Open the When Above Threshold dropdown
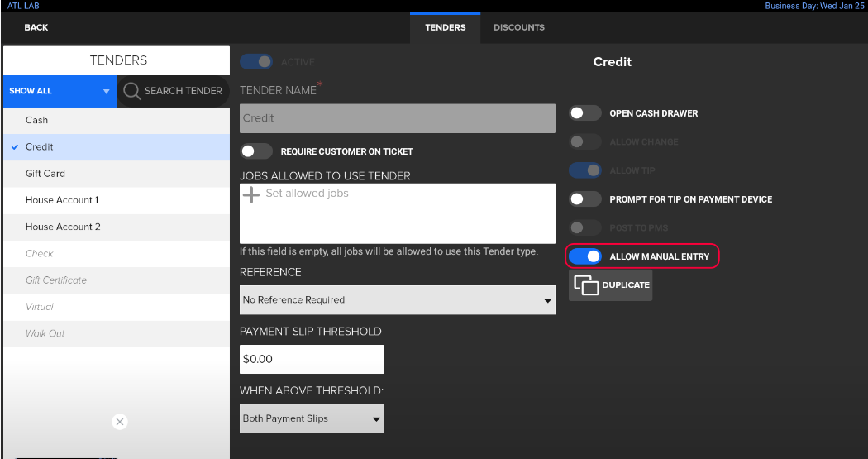 click(312, 418)
